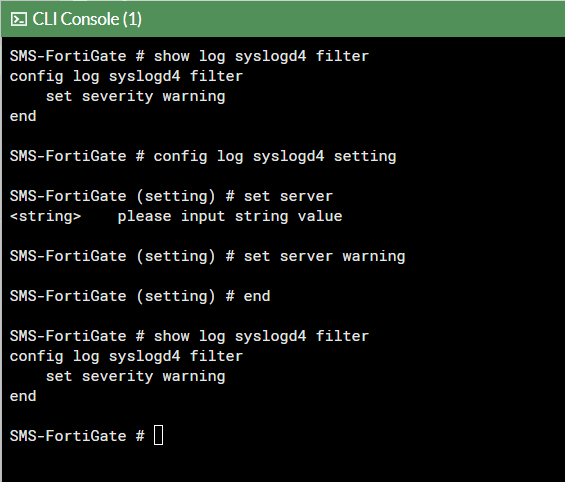The image size is (565, 482).
Task: Click the word 'warning' after 'set server'
Action: 374,256
